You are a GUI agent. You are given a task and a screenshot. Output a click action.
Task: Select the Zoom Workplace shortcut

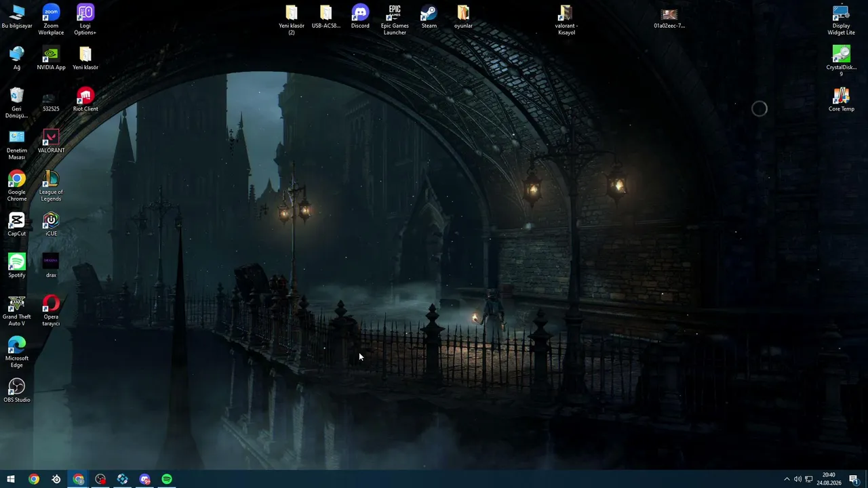click(x=51, y=20)
